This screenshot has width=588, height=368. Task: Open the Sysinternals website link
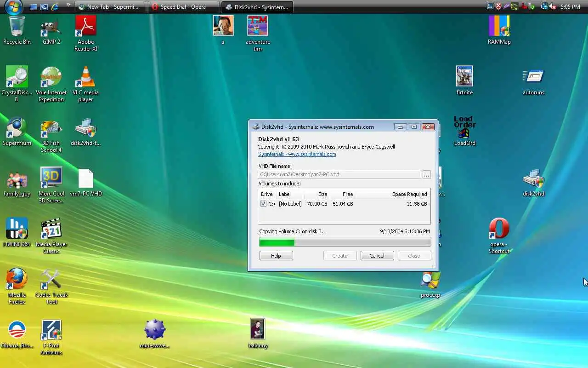coord(297,154)
